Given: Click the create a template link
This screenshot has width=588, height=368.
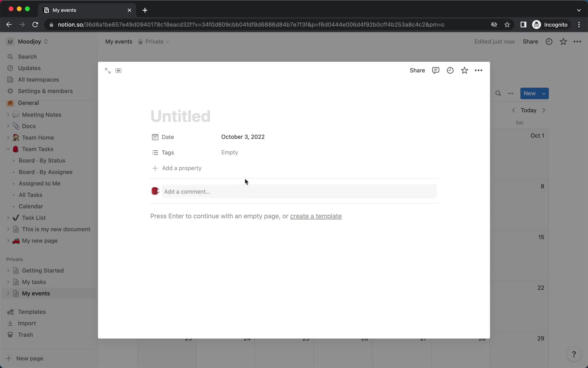Looking at the screenshot, I should (315, 216).
